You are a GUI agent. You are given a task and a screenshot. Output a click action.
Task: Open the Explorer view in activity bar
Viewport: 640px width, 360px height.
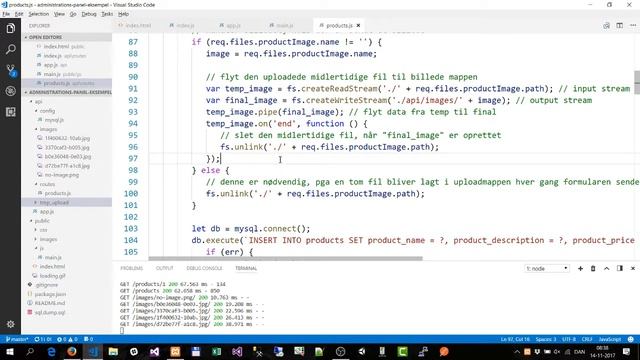(11, 29)
